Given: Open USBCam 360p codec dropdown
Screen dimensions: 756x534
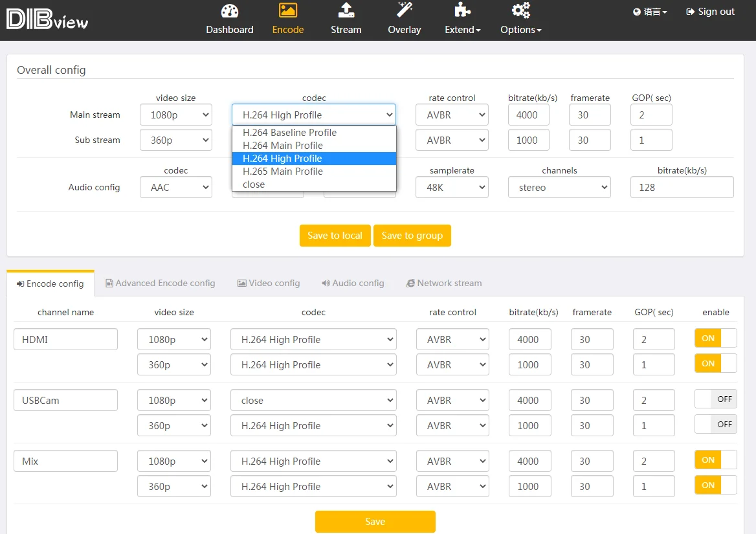Looking at the screenshot, I should (x=313, y=425).
